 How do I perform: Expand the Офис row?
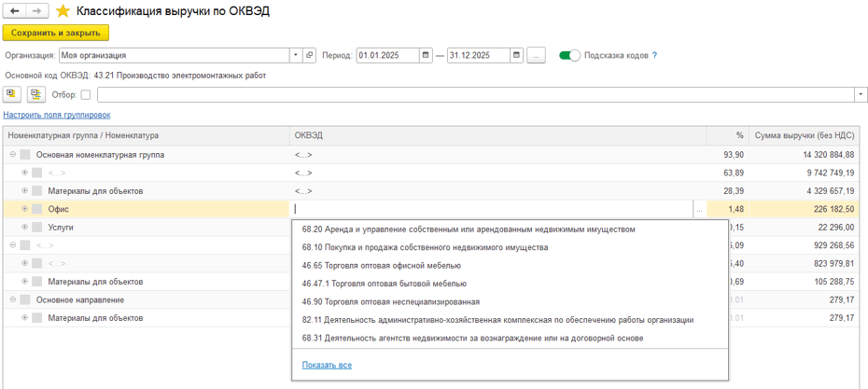(x=25, y=209)
